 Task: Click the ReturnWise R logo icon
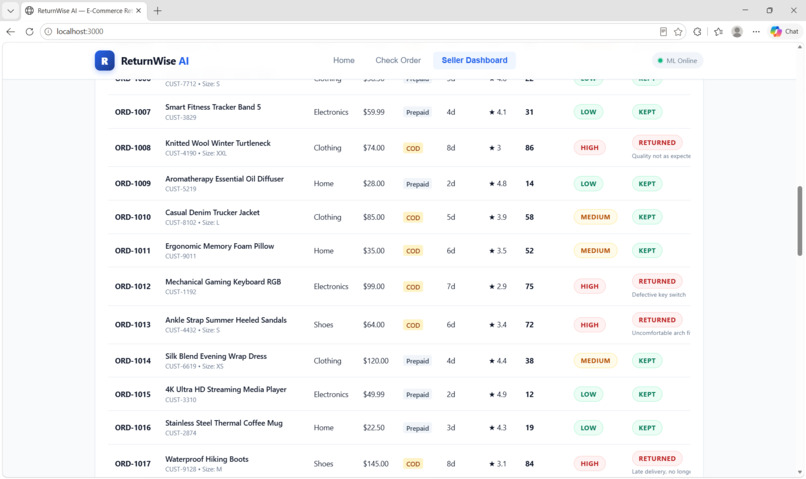(x=104, y=61)
